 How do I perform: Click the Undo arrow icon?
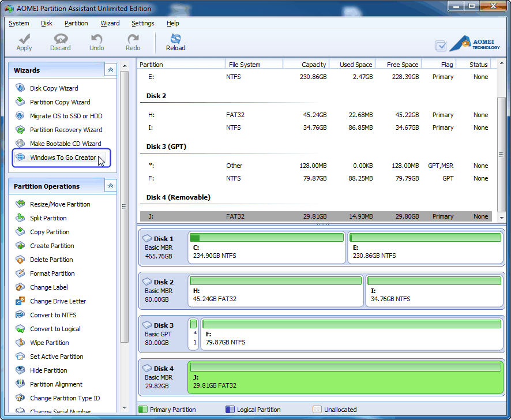(96, 39)
